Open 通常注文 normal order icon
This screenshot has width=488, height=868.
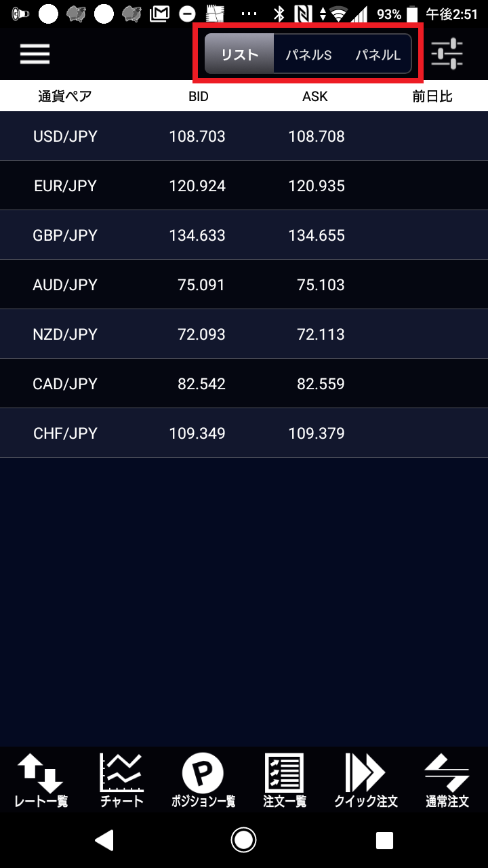pyautogui.click(x=447, y=781)
